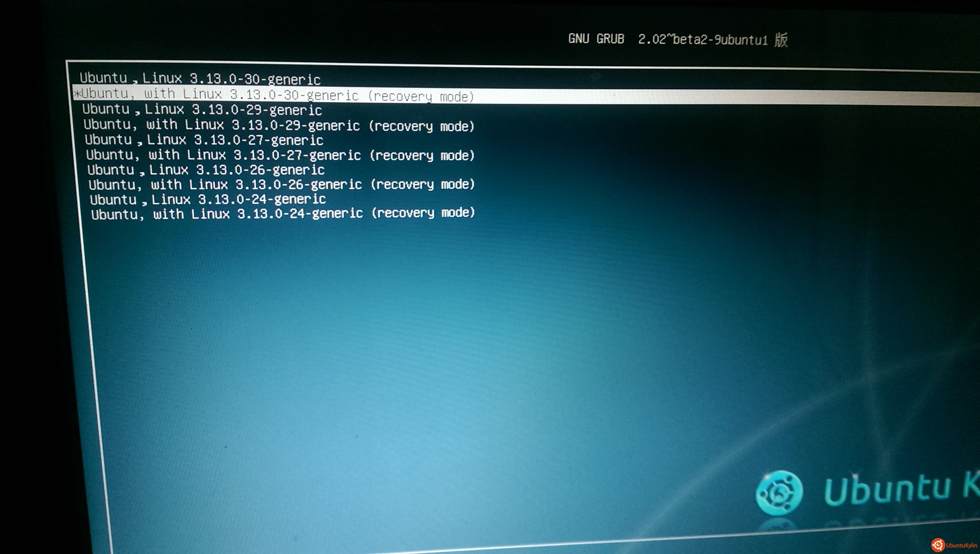This screenshot has width=980, height=554.
Task: Select Ubuntu, Linux 3.13.0-26-generic entry
Action: (x=206, y=169)
